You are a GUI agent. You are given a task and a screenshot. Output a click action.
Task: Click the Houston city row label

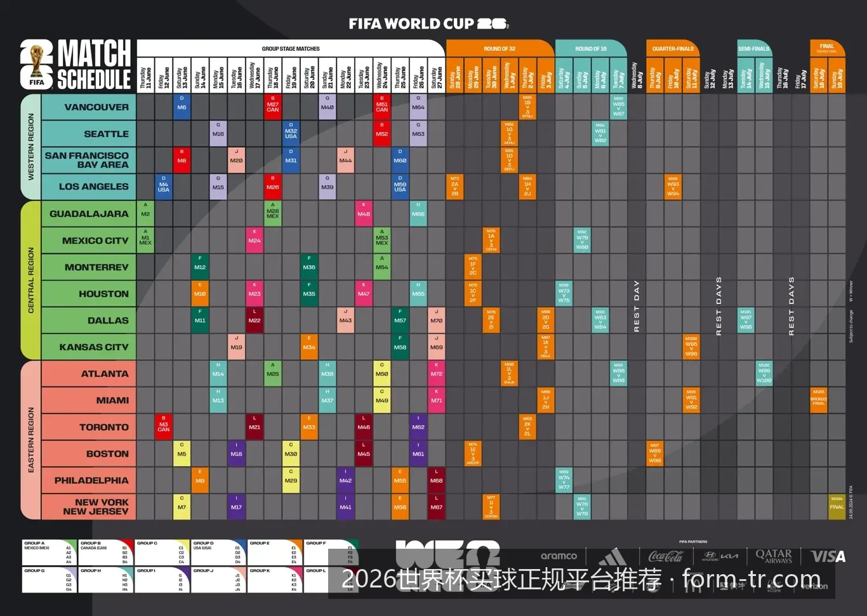click(x=88, y=294)
